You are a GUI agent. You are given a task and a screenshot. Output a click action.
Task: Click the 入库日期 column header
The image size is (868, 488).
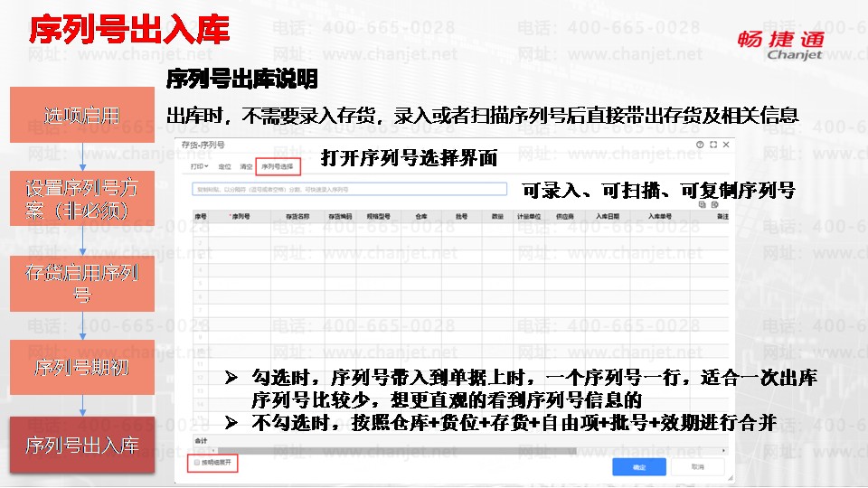coord(608,216)
